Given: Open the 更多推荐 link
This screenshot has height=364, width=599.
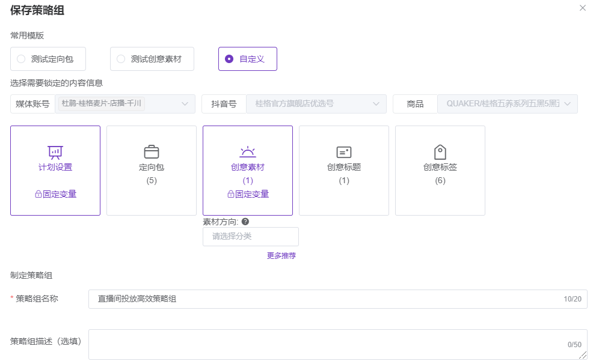Looking at the screenshot, I should click(281, 256).
